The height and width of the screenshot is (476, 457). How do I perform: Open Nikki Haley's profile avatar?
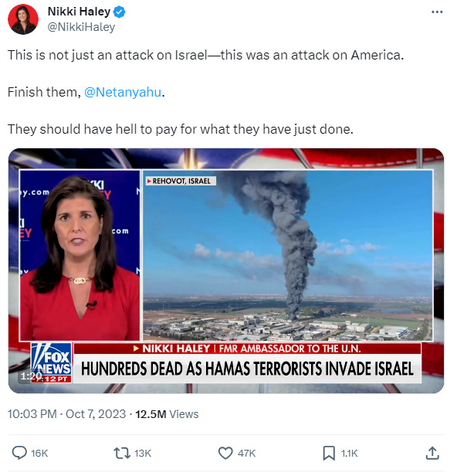tap(23, 19)
